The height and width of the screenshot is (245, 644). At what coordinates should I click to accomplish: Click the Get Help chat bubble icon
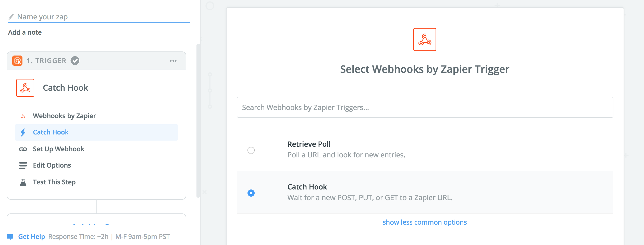tap(10, 237)
